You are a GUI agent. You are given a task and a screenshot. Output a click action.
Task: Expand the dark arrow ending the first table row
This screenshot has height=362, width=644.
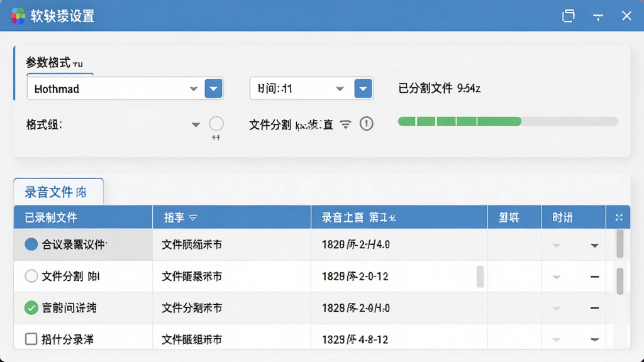coord(594,246)
